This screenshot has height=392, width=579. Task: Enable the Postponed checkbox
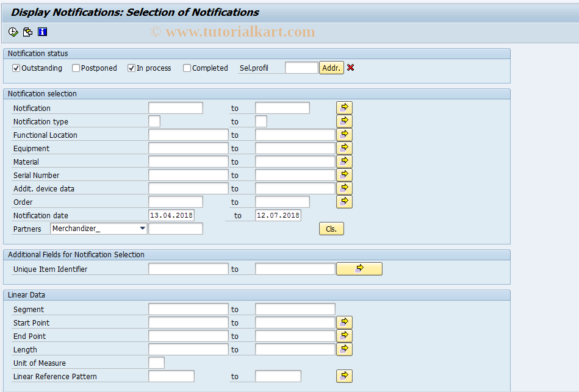(76, 68)
